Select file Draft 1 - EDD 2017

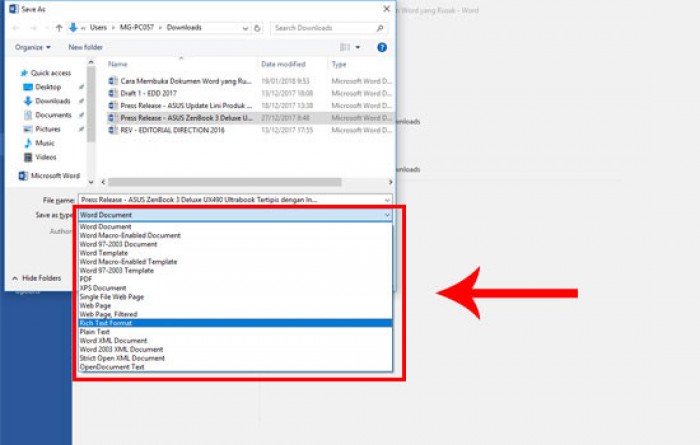tap(148, 93)
